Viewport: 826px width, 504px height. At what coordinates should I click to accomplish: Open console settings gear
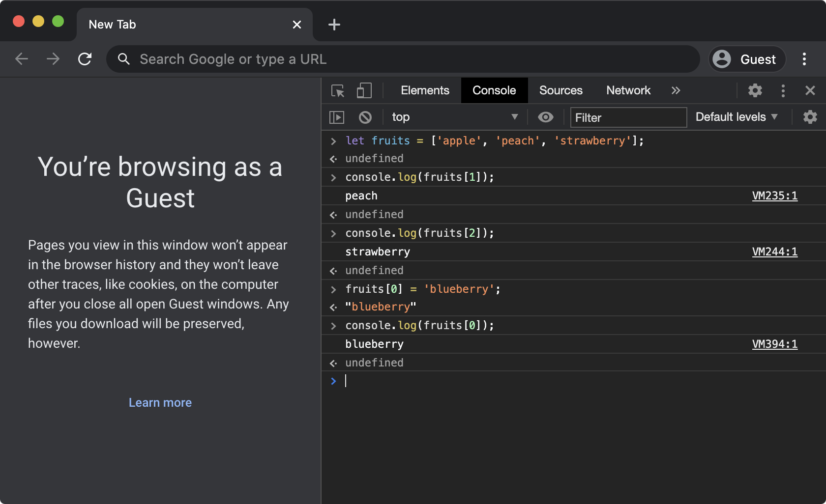click(x=810, y=117)
